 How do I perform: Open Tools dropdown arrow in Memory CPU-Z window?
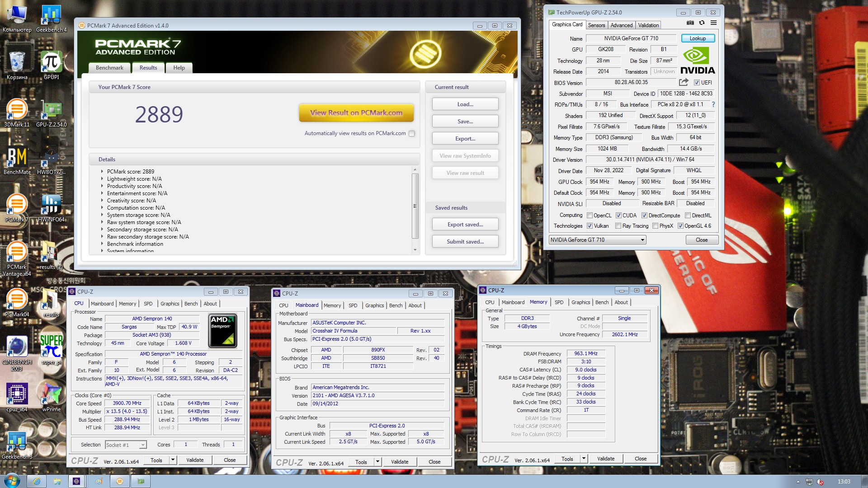pos(583,459)
